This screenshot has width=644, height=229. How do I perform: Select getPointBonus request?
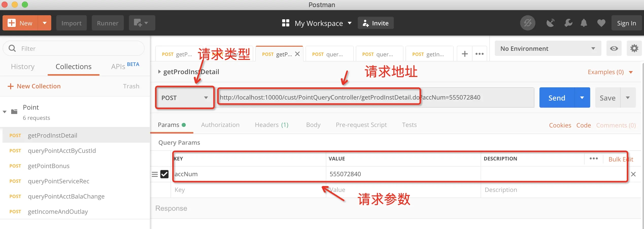click(76, 166)
